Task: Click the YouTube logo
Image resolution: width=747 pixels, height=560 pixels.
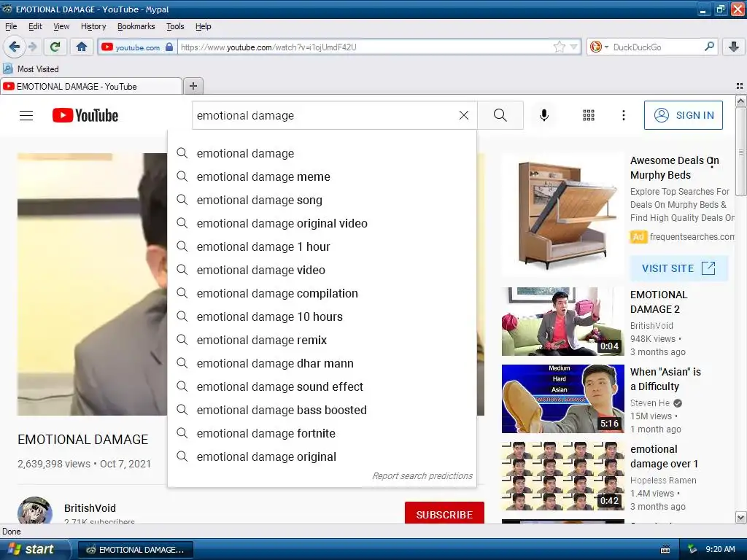Action: click(85, 115)
